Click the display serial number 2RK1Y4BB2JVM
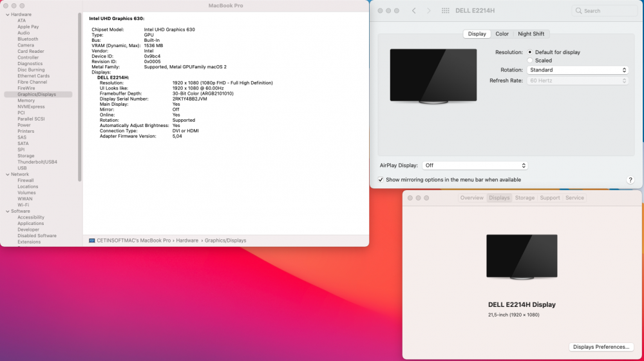The width and height of the screenshot is (644, 361). point(190,99)
